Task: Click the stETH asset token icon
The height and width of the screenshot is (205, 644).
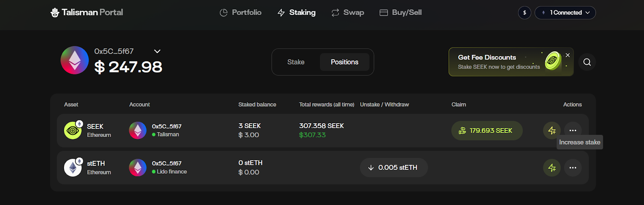Action: click(x=73, y=168)
